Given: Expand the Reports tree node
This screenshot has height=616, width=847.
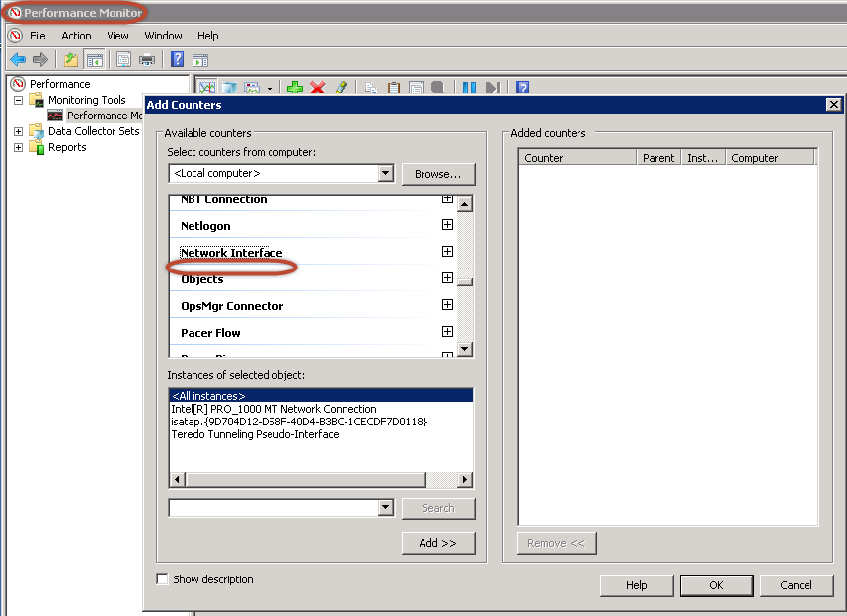Looking at the screenshot, I should (19, 147).
